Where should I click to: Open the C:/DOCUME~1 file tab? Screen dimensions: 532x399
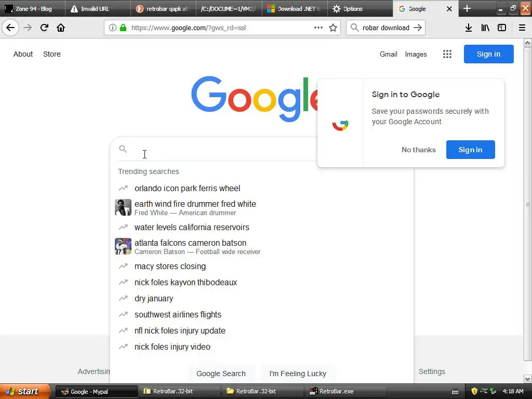pos(229,8)
